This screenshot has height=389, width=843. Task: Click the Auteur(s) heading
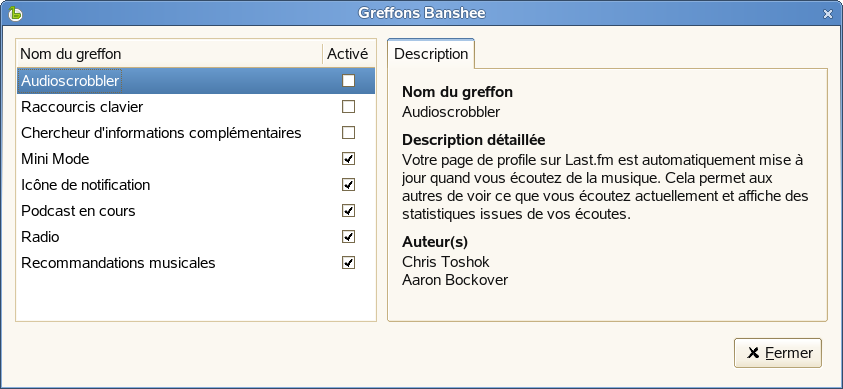pyautogui.click(x=435, y=242)
